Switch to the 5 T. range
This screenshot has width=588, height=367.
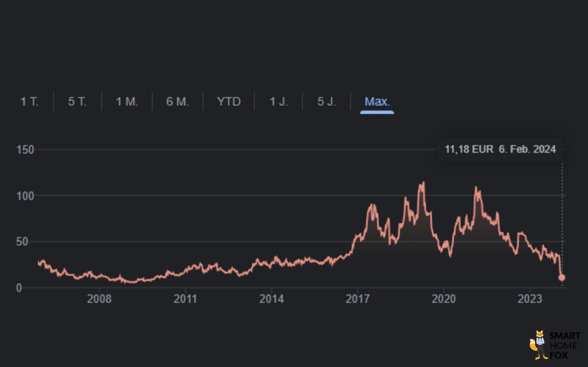click(x=77, y=101)
